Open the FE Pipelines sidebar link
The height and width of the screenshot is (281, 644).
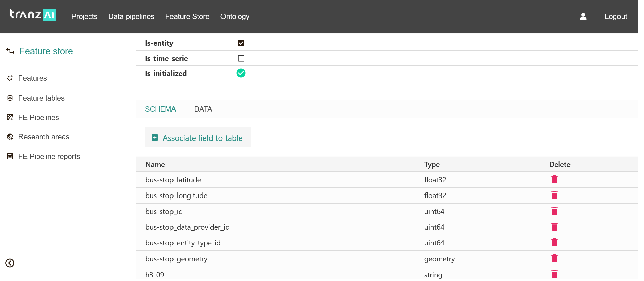39,117
